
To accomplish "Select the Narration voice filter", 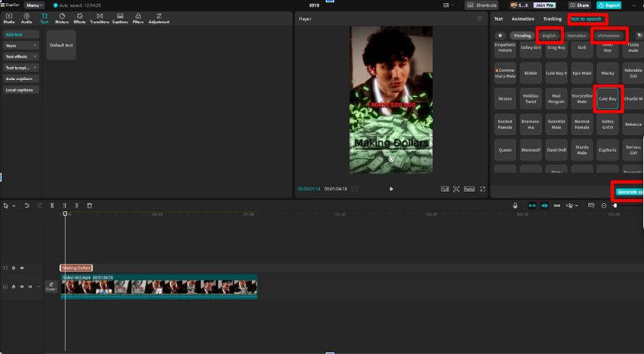I will [577, 36].
